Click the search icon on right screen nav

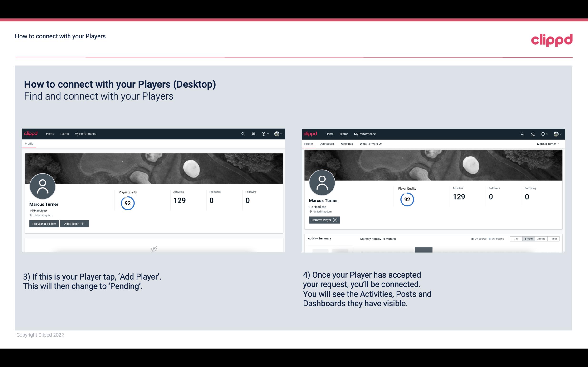[522, 133]
